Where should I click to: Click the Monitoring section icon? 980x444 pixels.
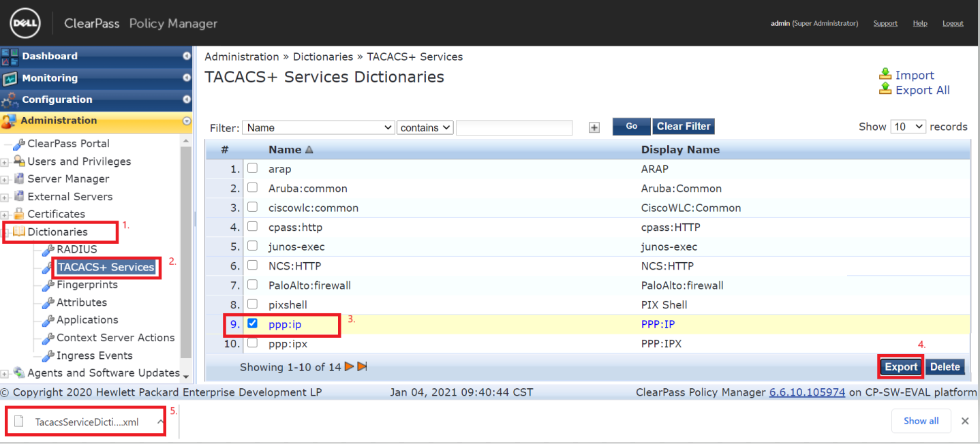click(x=10, y=78)
